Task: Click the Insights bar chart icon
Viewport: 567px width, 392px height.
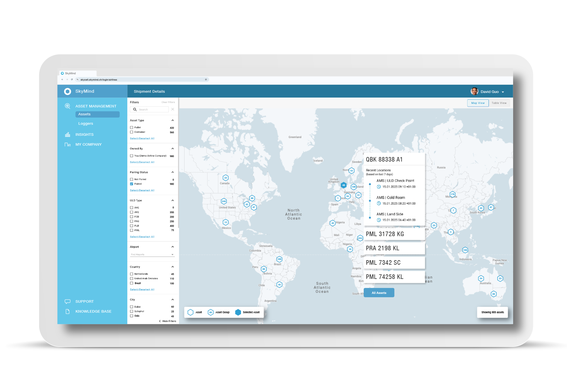Action: 67,135
